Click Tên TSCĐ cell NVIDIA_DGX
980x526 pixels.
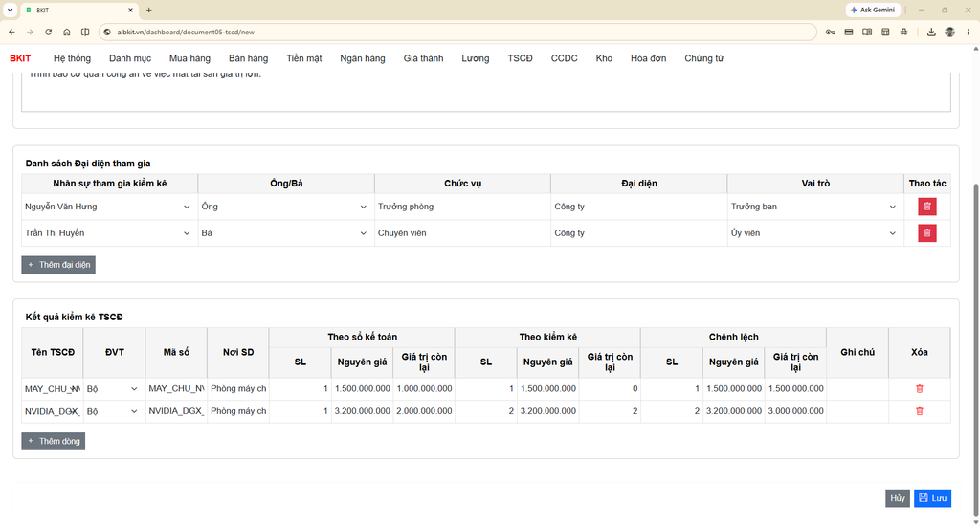(53, 411)
